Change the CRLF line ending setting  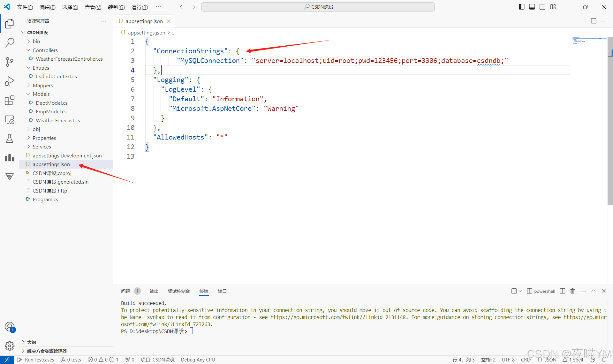(526, 360)
